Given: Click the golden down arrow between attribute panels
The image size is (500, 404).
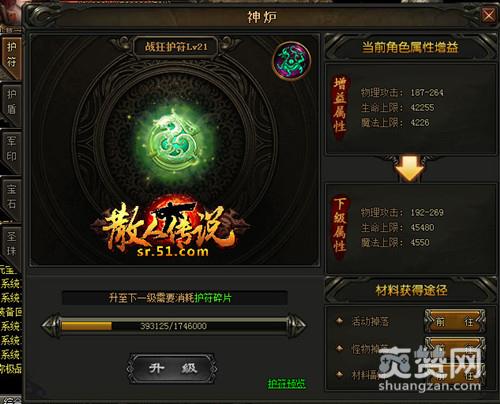Looking at the screenshot, I should [x=410, y=169].
